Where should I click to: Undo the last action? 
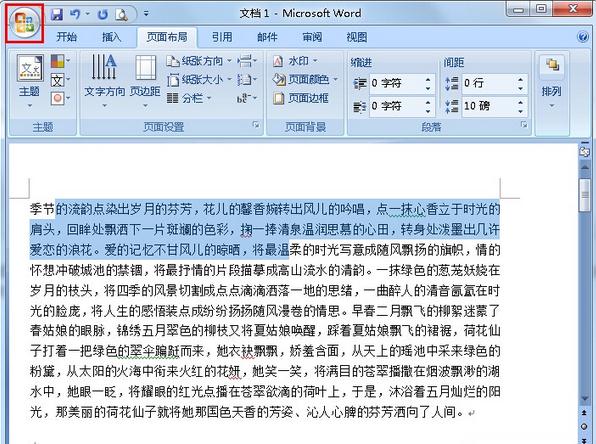coord(75,14)
